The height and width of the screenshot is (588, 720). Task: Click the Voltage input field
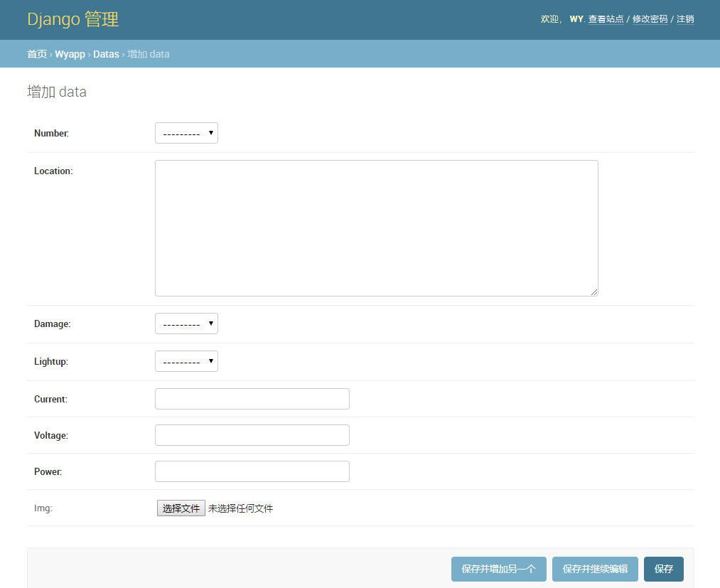(x=252, y=435)
